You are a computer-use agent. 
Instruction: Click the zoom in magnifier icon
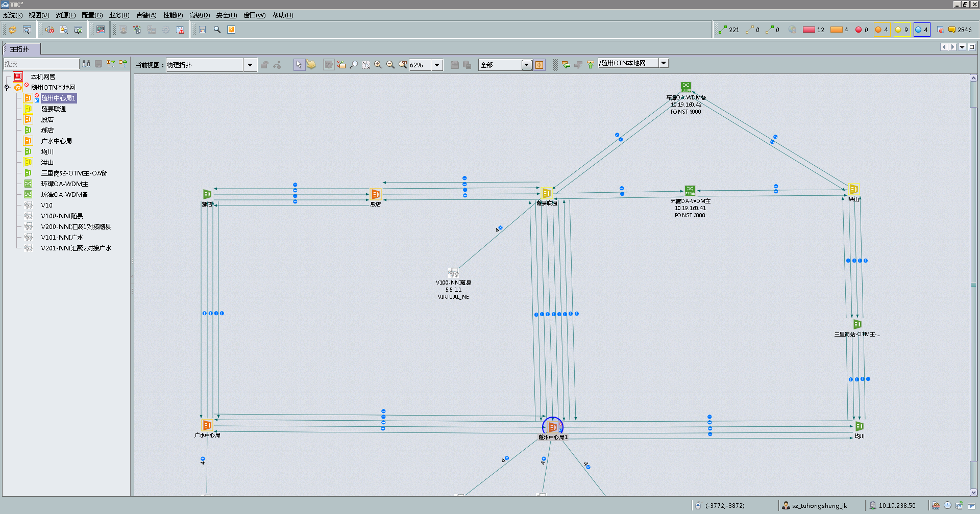coord(378,65)
